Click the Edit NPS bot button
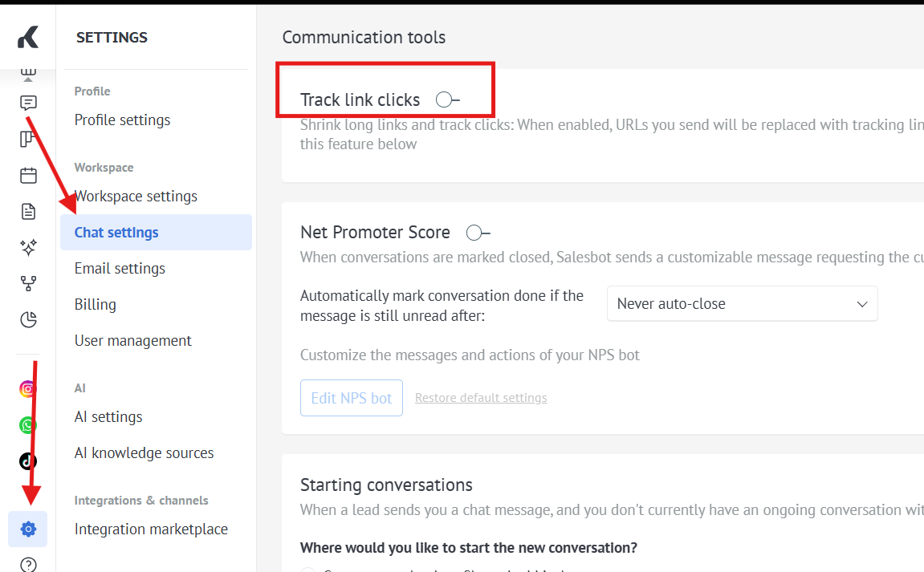The width and height of the screenshot is (924, 572). (352, 398)
